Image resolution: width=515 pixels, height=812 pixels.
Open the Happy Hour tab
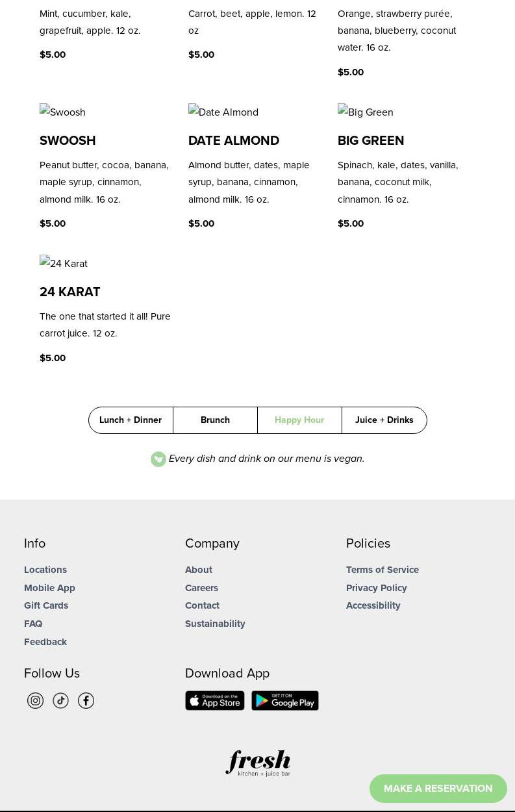299,420
